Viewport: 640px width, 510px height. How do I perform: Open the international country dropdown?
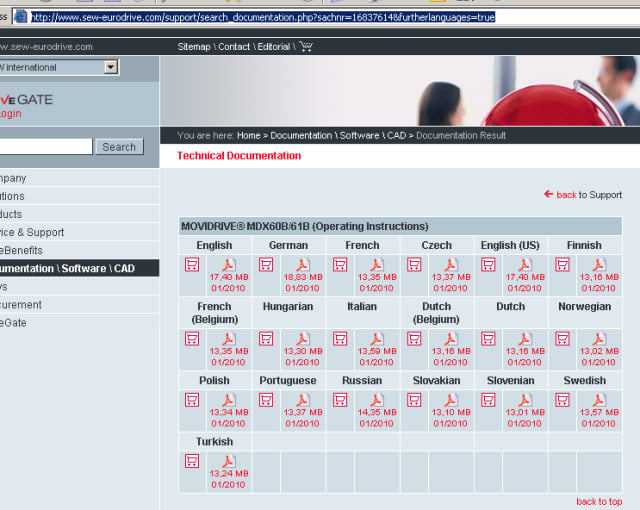coord(111,67)
